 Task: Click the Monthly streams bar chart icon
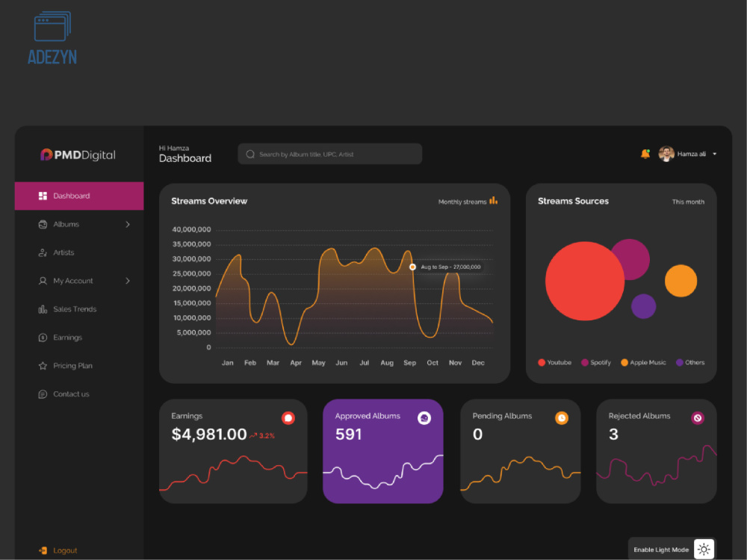pos(494,200)
